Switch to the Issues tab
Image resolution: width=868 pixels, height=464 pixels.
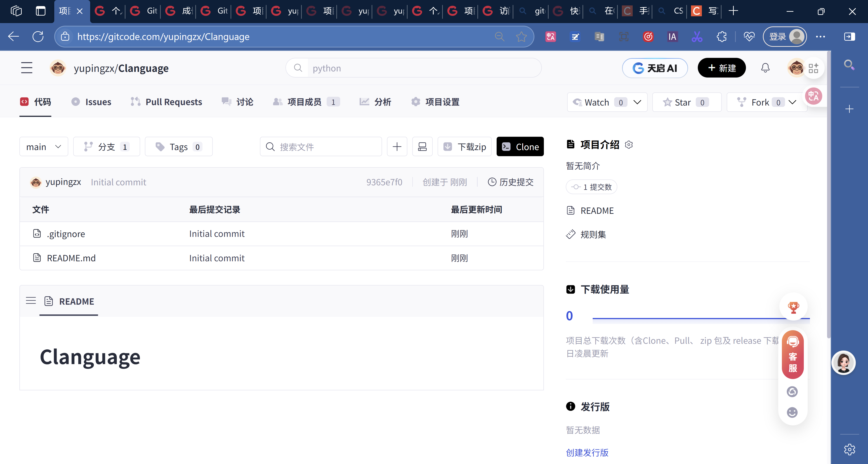click(91, 102)
